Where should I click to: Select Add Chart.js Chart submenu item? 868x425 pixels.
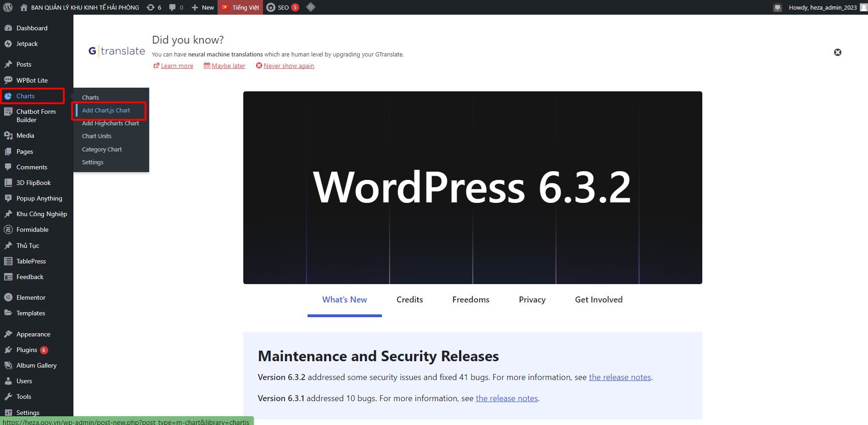pos(106,111)
